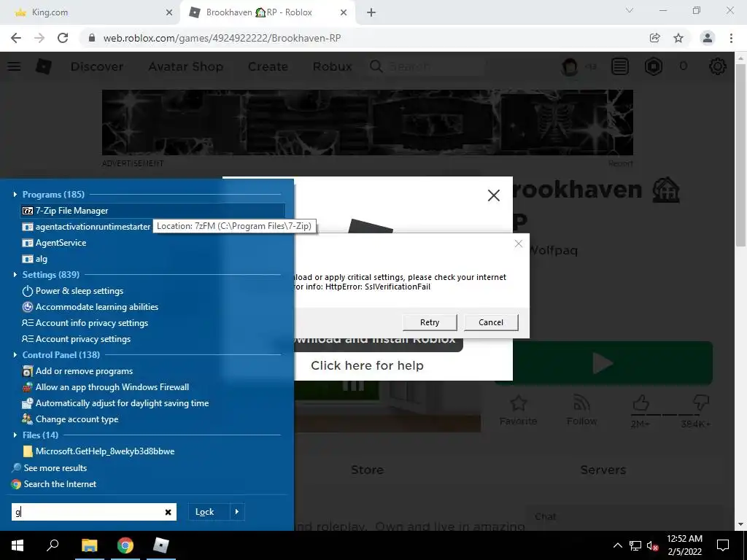This screenshot has height=560, width=747.
Task: Open Robux balance hexagon icon
Action: 654,66
